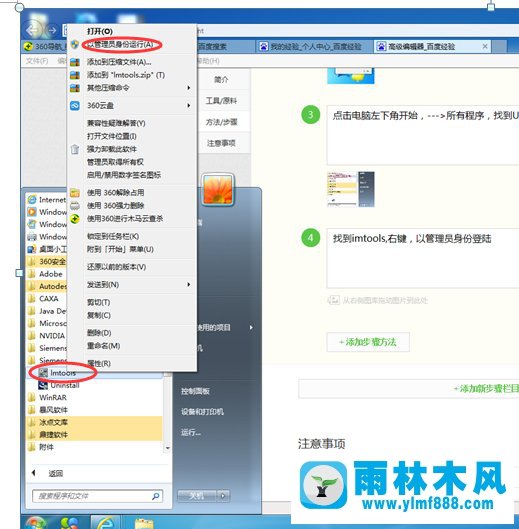This screenshot has height=529, width=519.
Task: Choose 打开文件位置(I) menu entry
Action: [x=112, y=136]
